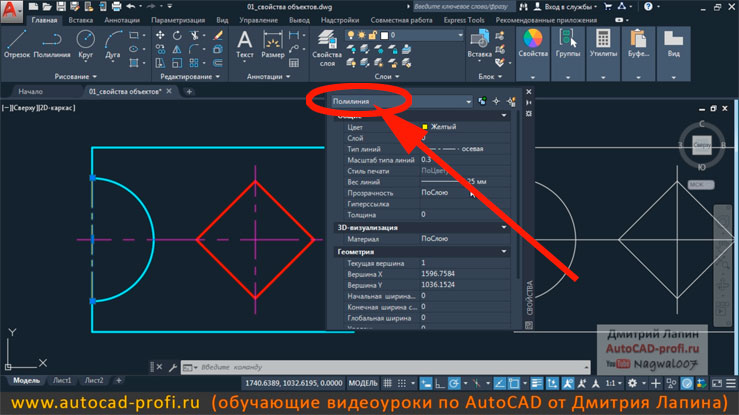Click the Offset tool icon
Image resolution: width=739 pixels, height=415 pixels.
[218, 63]
